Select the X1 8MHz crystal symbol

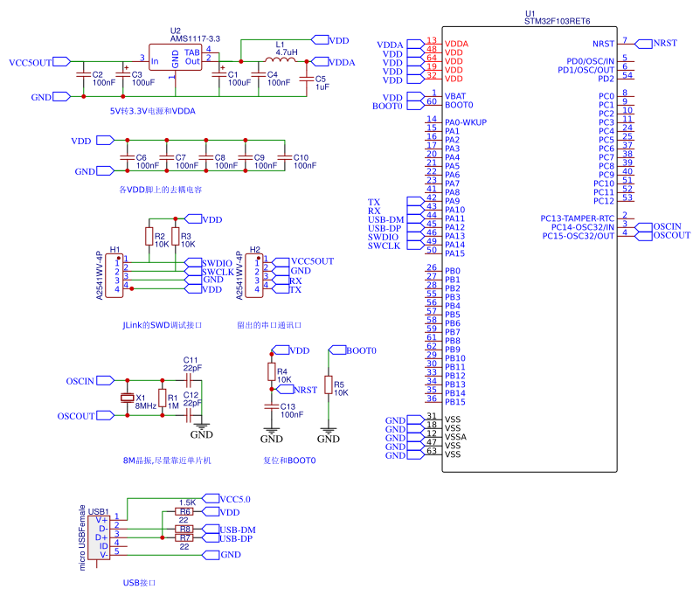click(x=128, y=398)
